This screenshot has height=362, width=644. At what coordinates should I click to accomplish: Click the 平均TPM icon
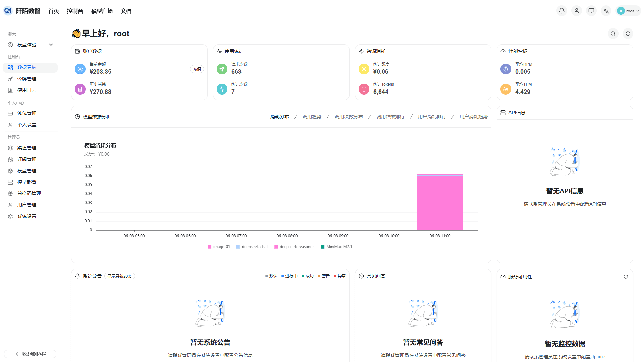[506, 89]
